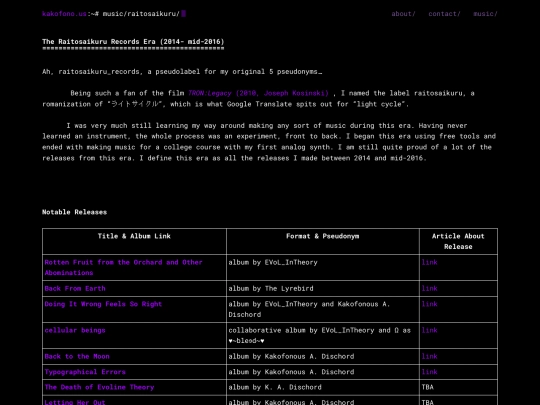
Task: Click 'The Raitosaikuru Records Era' page heading
Action: pos(133,42)
